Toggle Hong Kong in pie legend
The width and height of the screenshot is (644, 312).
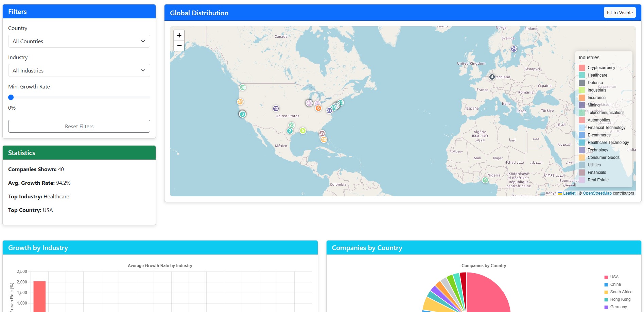pos(617,299)
